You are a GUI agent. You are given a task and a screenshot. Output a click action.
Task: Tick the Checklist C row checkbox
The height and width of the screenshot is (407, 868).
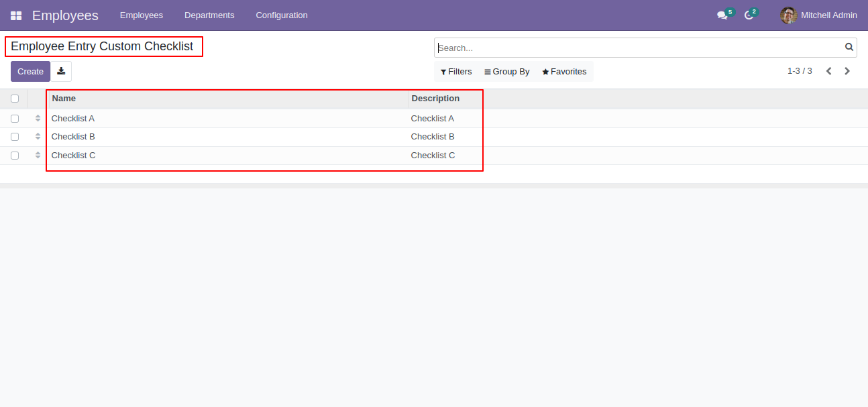click(15, 156)
